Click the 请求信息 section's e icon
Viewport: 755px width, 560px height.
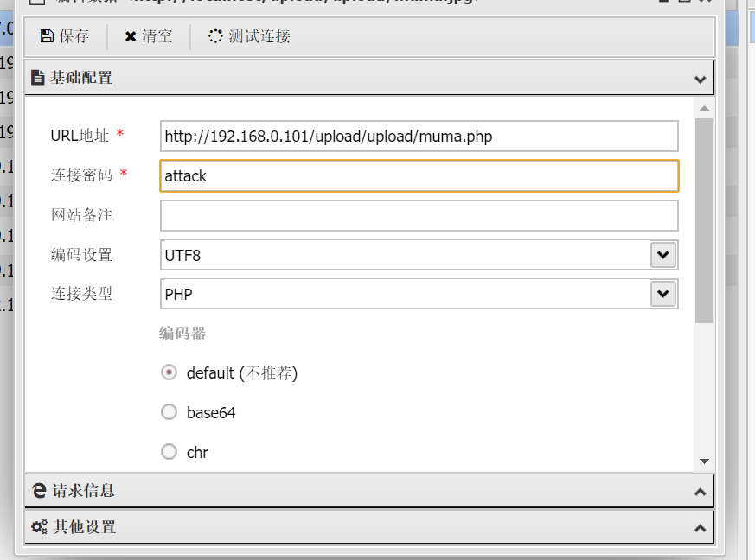[x=39, y=491]
